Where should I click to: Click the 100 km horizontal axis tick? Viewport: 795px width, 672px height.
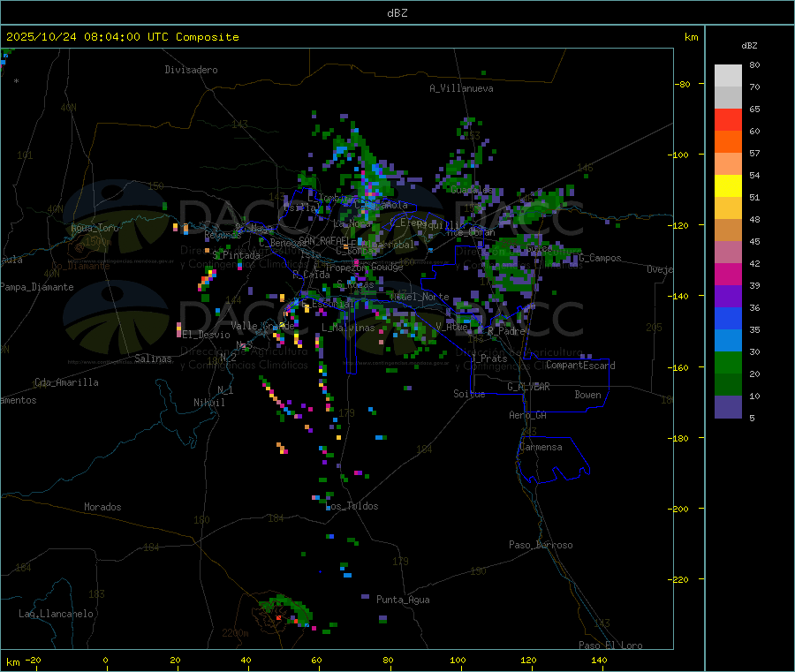tap(458, 660)
